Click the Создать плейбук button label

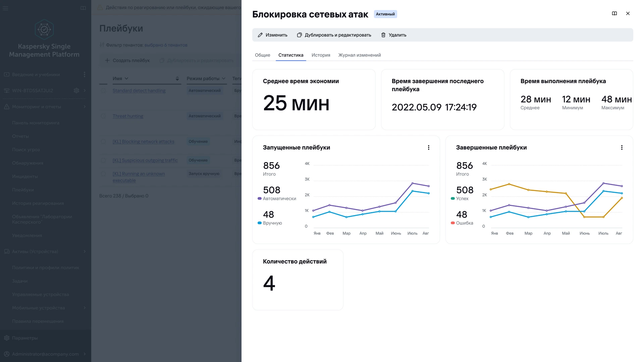131,60
